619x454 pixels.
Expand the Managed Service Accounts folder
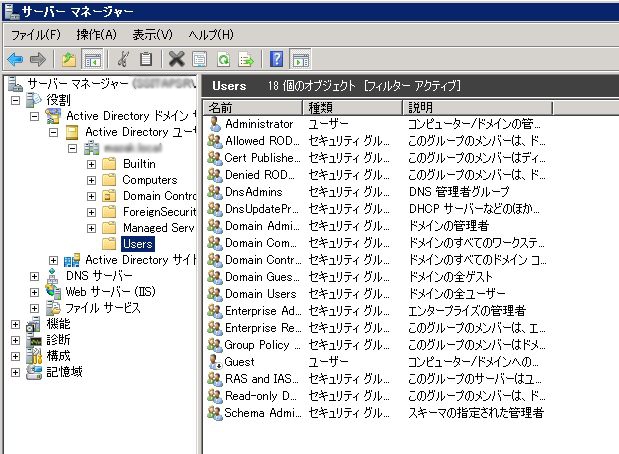point(91,228)
